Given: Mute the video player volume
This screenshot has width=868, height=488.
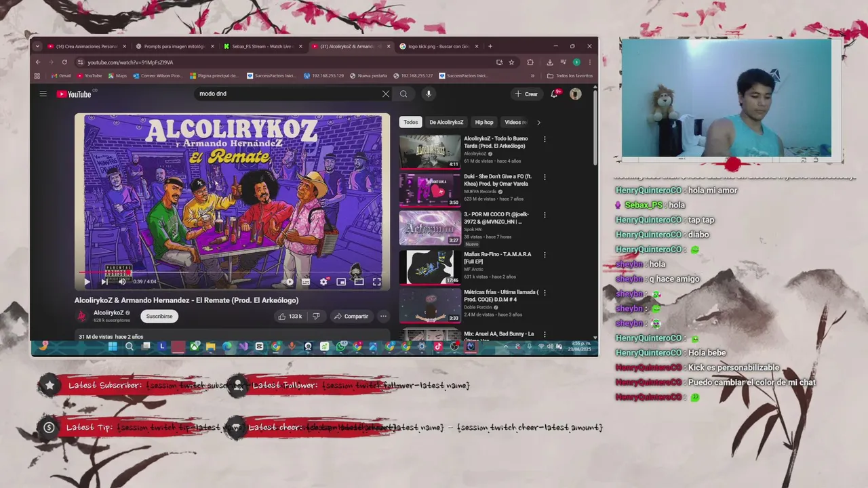Looking at the screenshot, I should point(122,281).
